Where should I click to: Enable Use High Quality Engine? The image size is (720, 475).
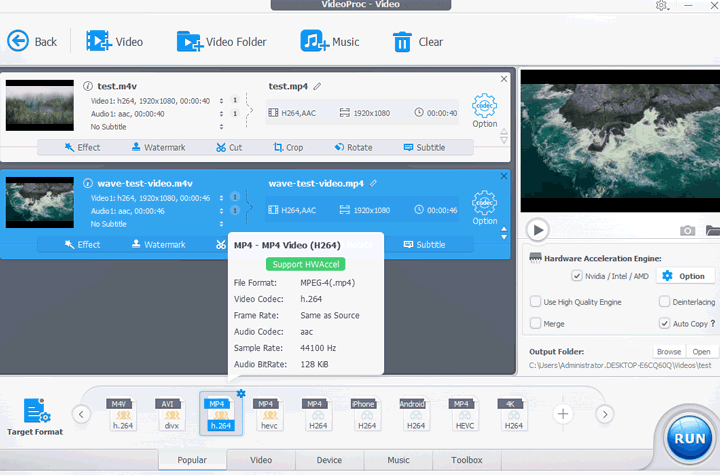pos(535,302)
